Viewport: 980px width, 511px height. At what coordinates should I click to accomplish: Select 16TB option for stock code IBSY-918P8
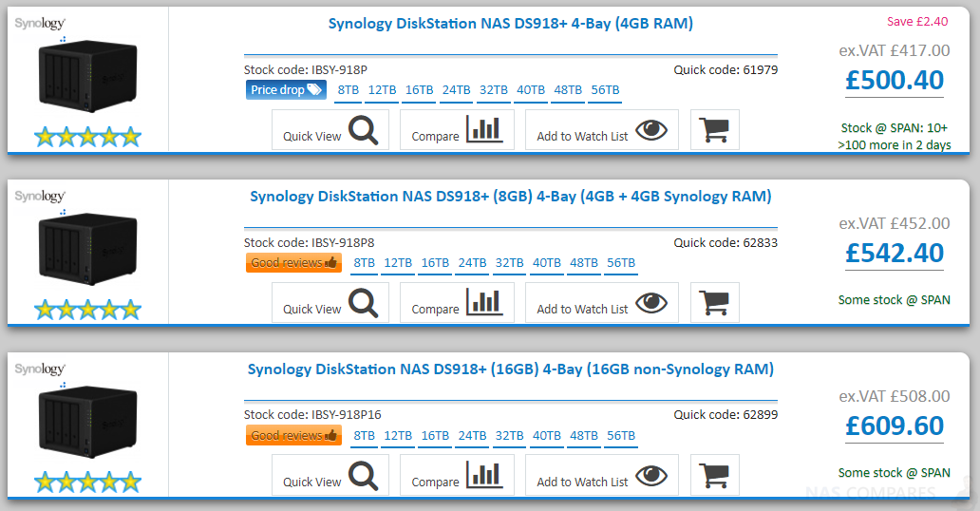pos(435,263)
